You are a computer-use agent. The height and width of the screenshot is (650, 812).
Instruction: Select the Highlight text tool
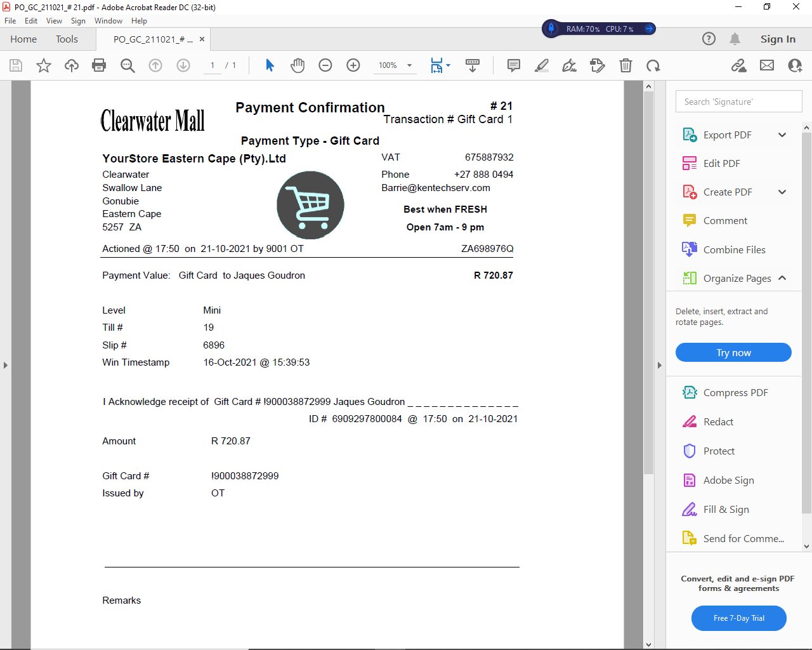[x=542, y=65]
